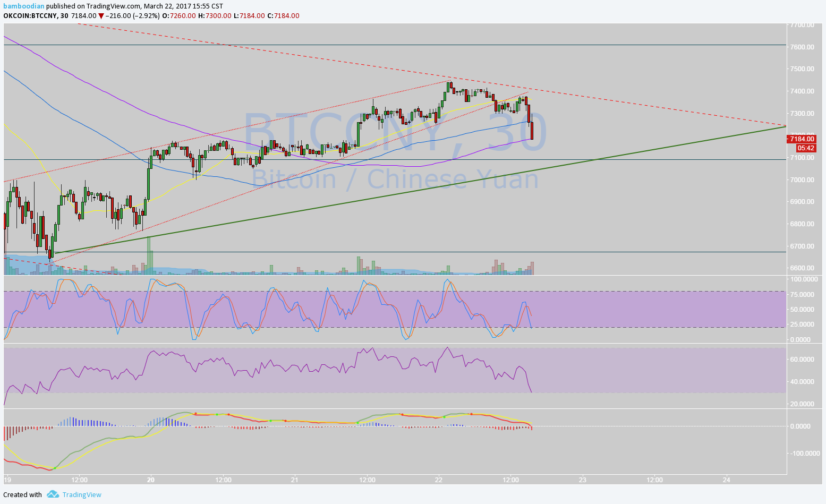
Task: Click the 6800.00 price axis label
Action: coord(802,224)
